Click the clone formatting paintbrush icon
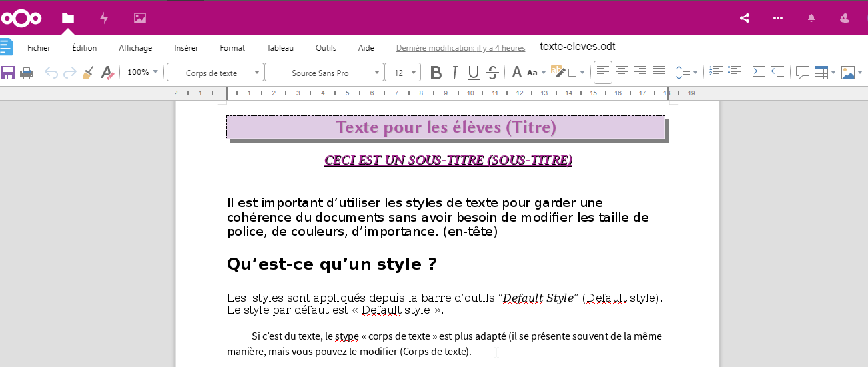Viewport: 868px width, 367px height. (x=88, y=73)
